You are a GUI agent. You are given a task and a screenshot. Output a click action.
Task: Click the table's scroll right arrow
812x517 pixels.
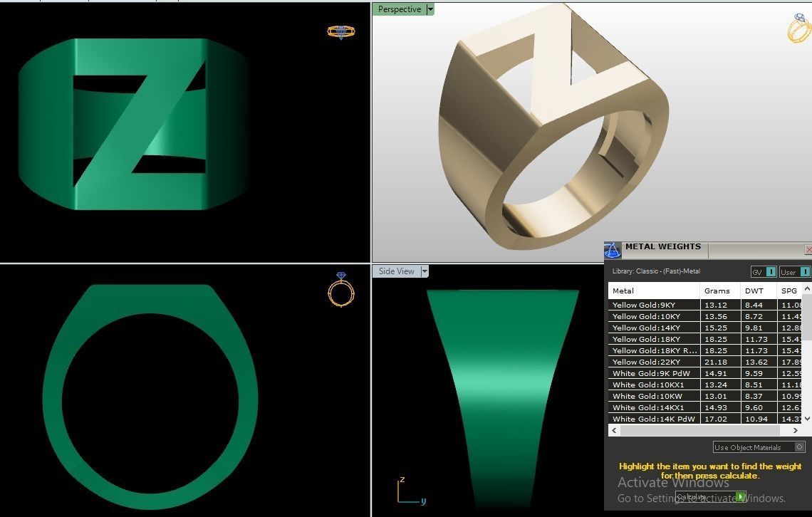tap(796, 430)
